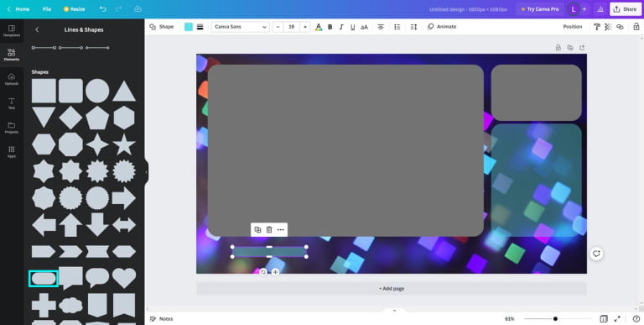Open the insights chart icon
The width and height of the screenshot is (644, 325).
pyautogui.click(x=600, y=9)
